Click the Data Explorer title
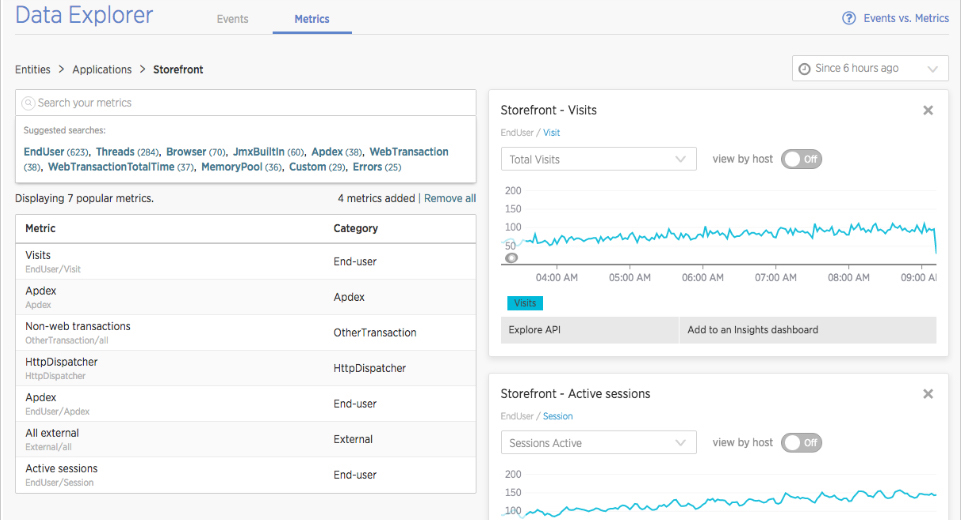 click(x=84, y=15)
